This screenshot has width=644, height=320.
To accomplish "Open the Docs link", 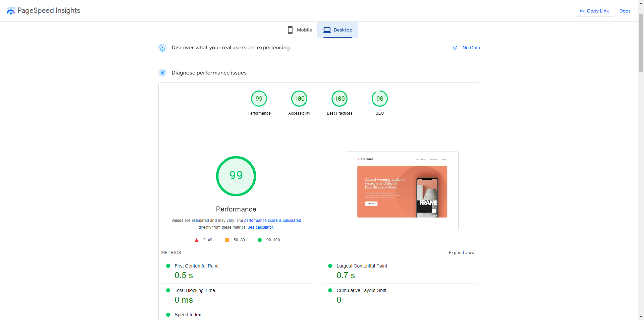I will [625, 11].
